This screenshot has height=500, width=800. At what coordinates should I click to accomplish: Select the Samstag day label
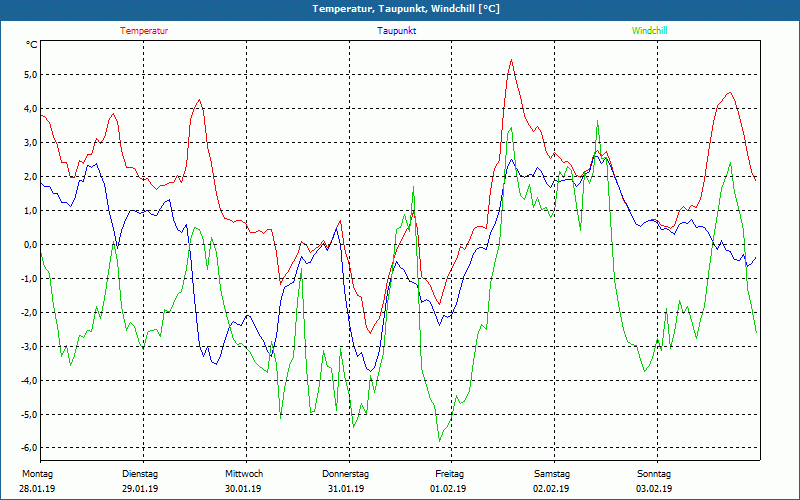pos(552,473)
